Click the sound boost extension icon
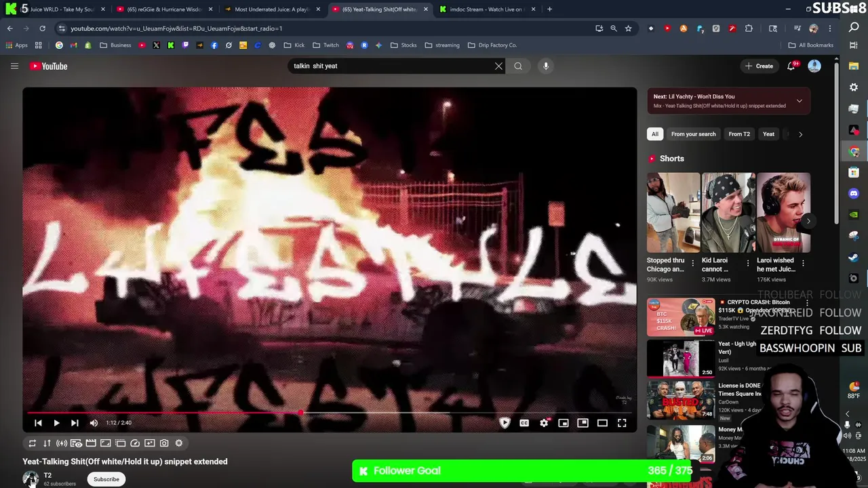This screenshot has width=868, height=488. (61, 443)
